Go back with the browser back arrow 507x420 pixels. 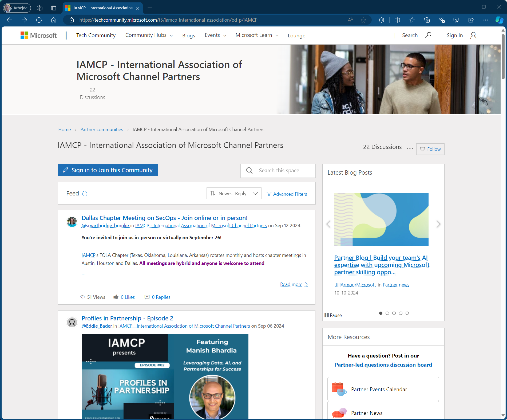click(x=10, y=20)
